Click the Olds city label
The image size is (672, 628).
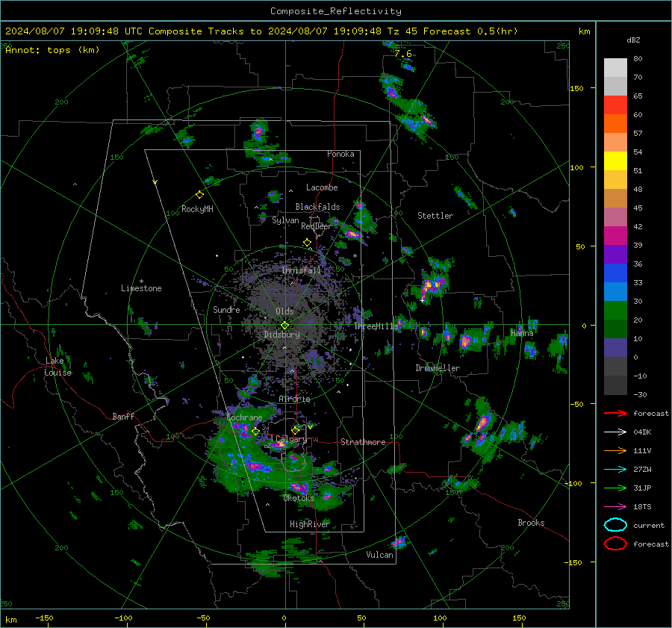[x=284, y=311]
